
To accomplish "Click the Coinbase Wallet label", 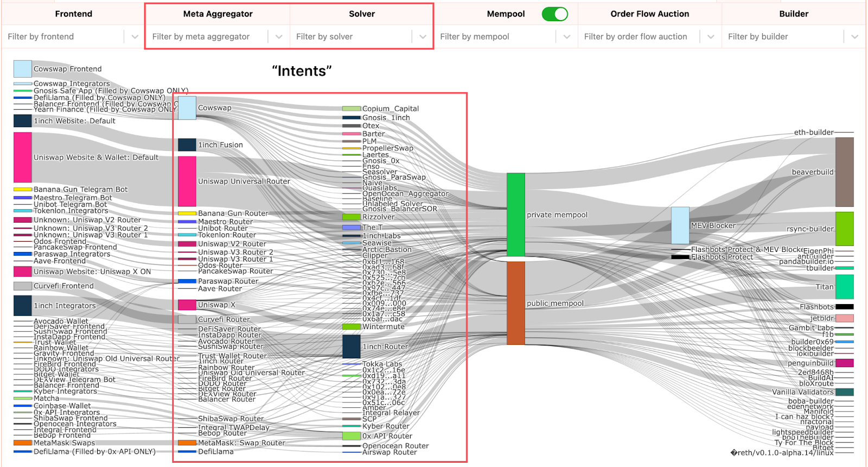I will pyautogui.click(x=62, y=406).
